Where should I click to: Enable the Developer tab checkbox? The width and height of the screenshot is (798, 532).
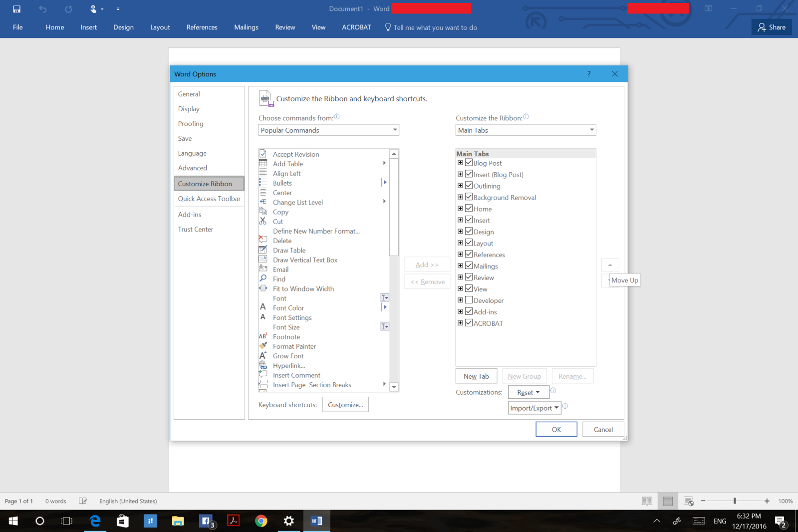point(469,300)
